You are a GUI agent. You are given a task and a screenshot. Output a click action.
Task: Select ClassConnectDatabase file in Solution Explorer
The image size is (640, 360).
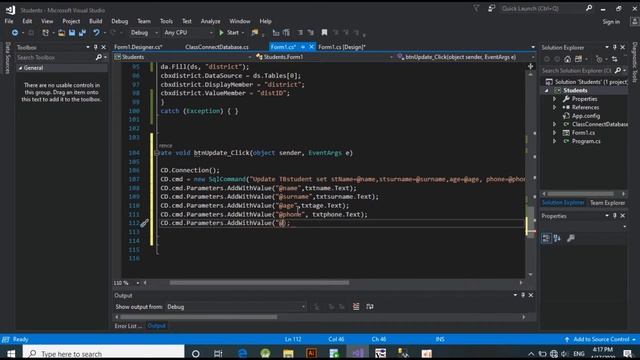point(599,124)
